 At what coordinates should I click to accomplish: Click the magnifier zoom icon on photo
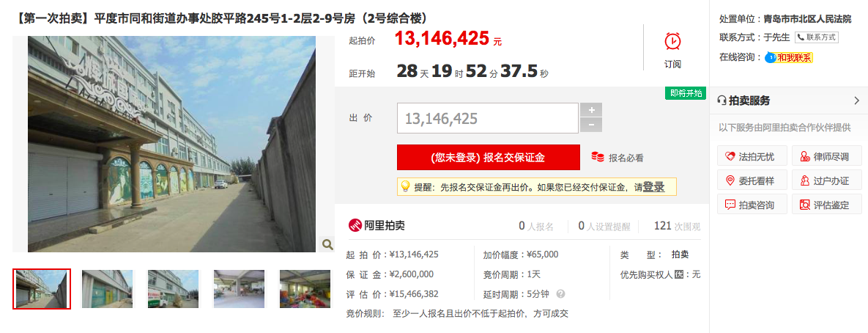click(x=327, y=244)
